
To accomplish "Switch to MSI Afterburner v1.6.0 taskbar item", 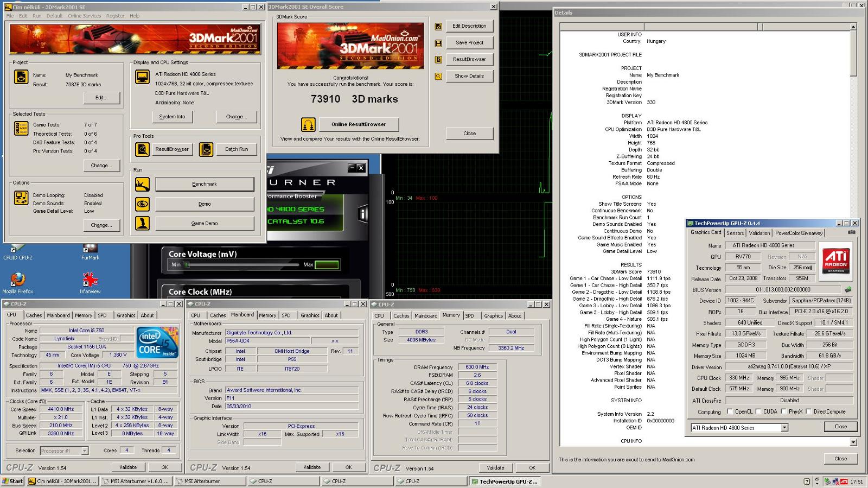I will pos(137,481).
